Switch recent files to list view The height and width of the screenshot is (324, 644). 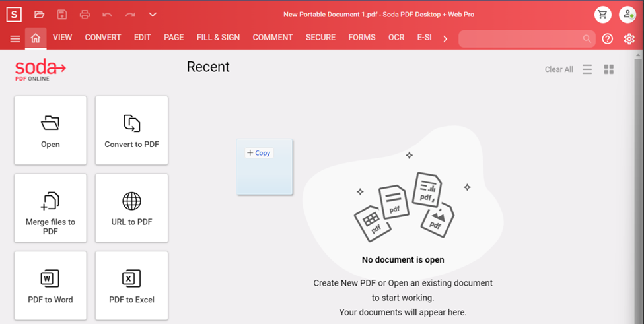coord(587,69)
